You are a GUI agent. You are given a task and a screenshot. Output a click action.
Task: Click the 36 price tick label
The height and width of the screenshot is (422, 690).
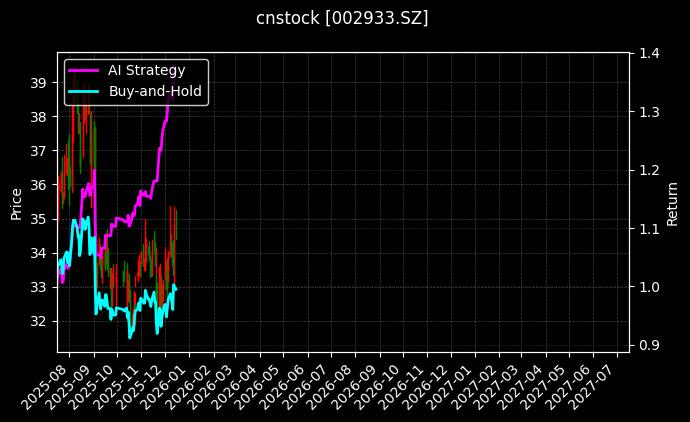click(x=40, y=185)
